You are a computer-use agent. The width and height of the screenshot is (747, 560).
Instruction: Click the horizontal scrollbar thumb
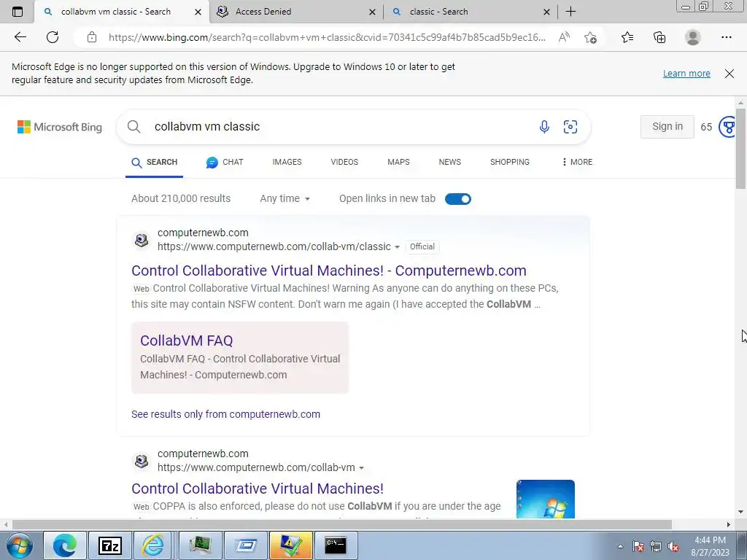(x=341, y=524)
